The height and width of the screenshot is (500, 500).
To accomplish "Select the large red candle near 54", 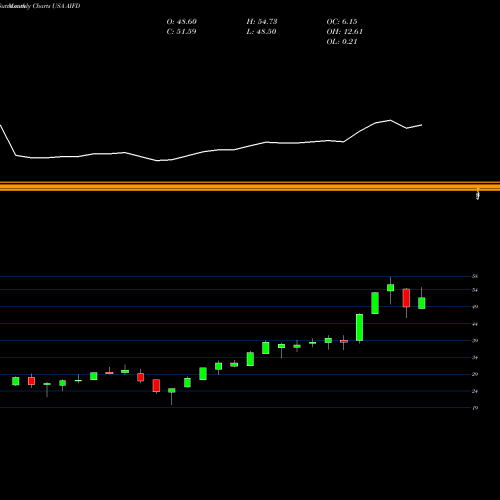I will [406, 298].
